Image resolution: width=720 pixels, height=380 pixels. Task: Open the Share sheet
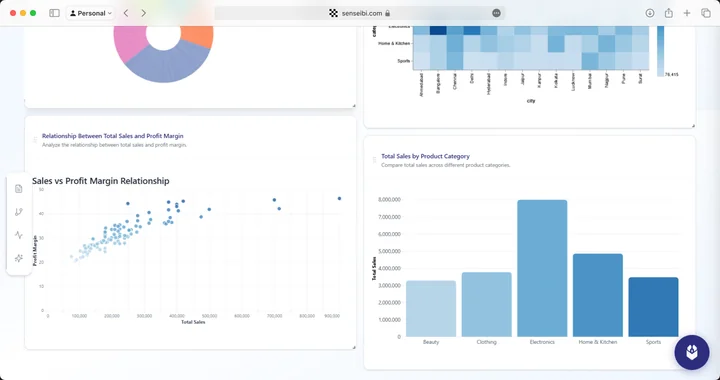point(669,13)
